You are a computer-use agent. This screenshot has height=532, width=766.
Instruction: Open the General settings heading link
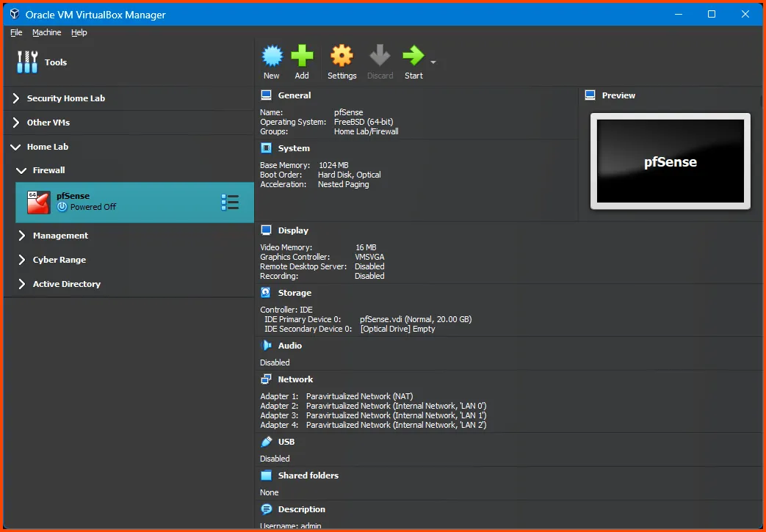[x=294, y=95]
